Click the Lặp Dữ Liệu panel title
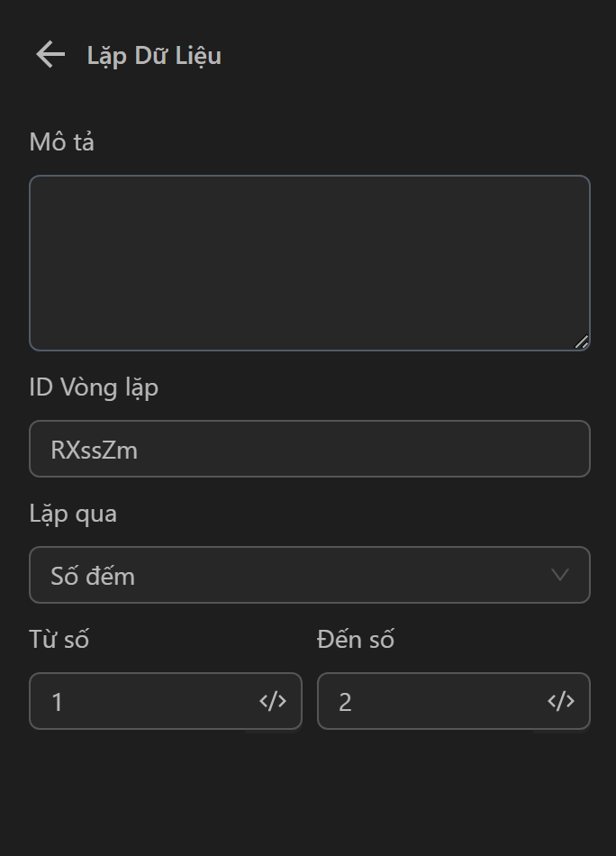The height and width of the screenshot is (856, 616). tap(154, 56)
